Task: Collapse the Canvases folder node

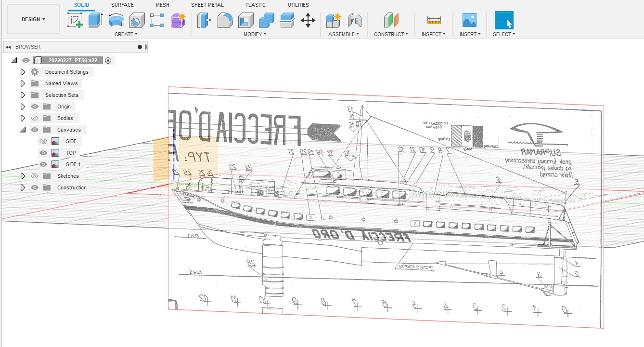Action: pyautogui.click(x=23, y=130)
